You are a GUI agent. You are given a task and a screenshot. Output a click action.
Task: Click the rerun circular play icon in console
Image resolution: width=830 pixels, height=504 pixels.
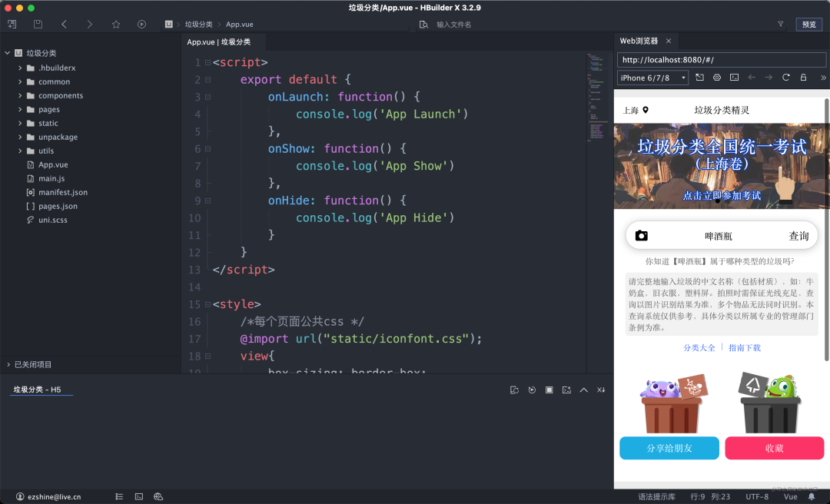(x=532, y=390)
